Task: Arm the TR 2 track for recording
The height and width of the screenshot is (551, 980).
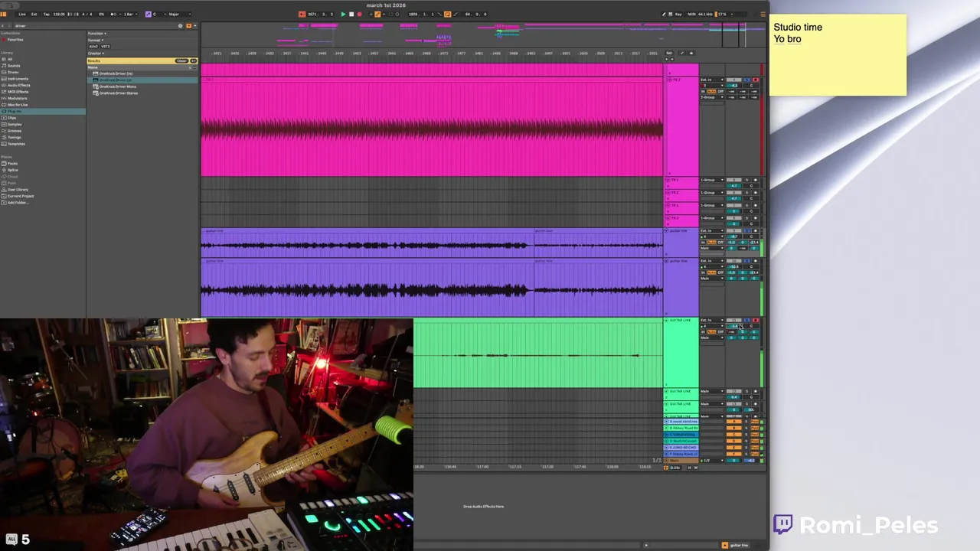Action: [756, 80]
